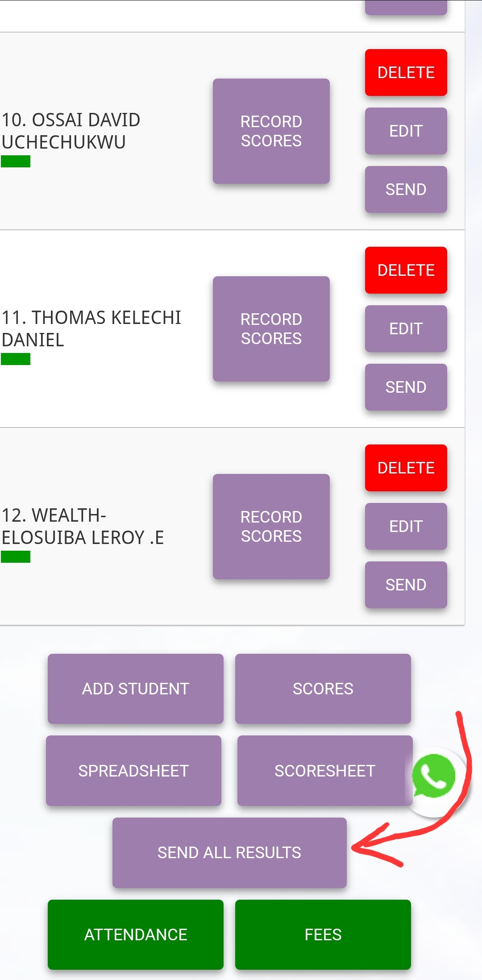
Task: Open the Spreadsheet view
Action: [x=133, y=771]
